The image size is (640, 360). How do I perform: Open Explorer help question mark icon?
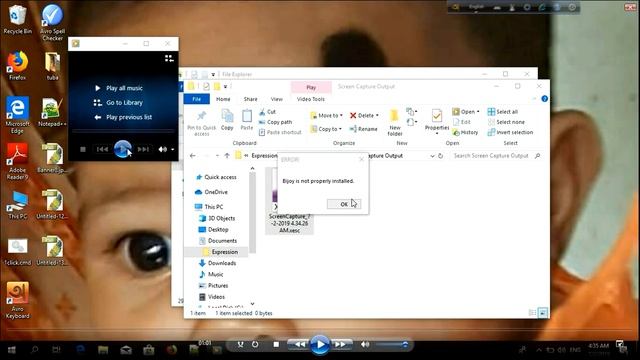544,99
